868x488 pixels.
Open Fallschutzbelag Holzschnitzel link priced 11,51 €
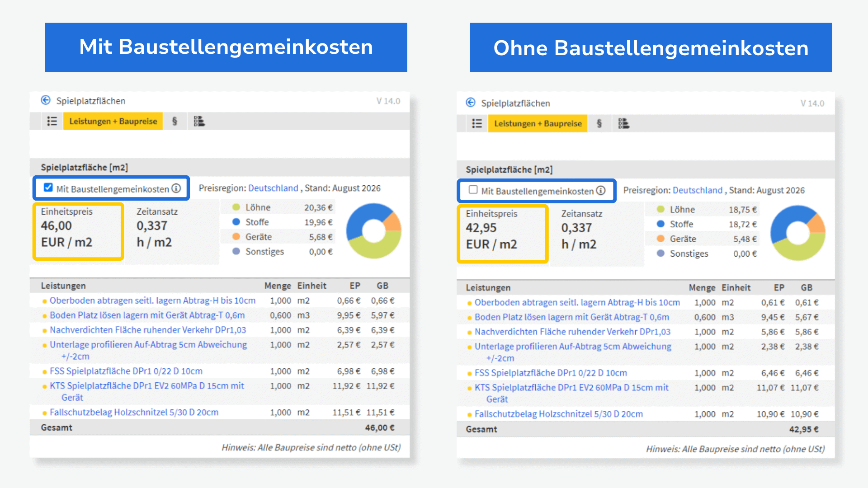point(134,412)
